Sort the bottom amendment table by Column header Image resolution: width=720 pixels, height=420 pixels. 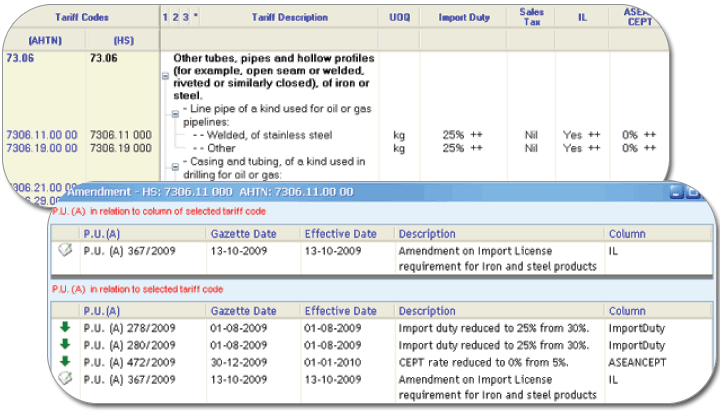click(627, 311)
